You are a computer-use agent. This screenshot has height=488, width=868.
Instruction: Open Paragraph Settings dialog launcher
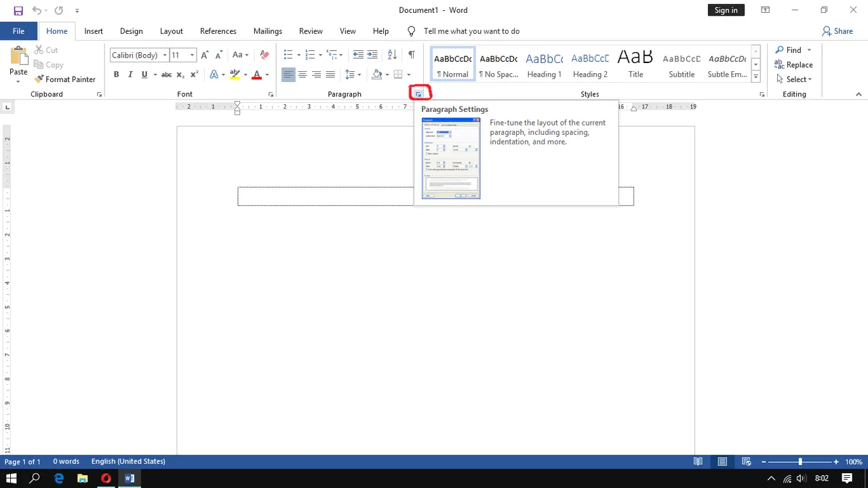418,94
